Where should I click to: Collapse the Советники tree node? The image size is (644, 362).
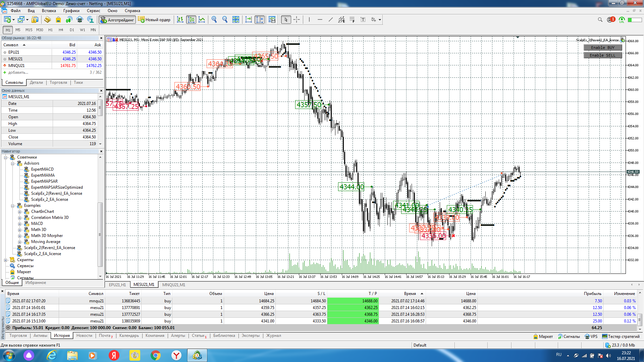[x=6, y=158]
